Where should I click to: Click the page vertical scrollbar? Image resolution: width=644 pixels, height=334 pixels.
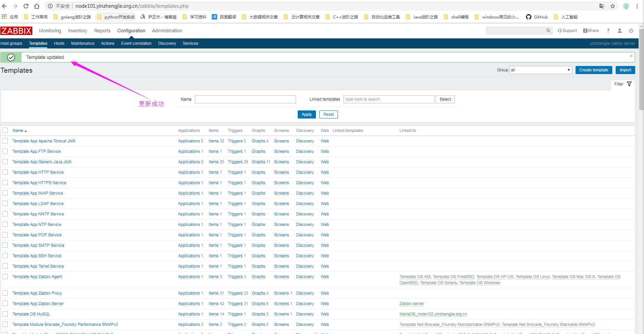click(x=641, y=69)
